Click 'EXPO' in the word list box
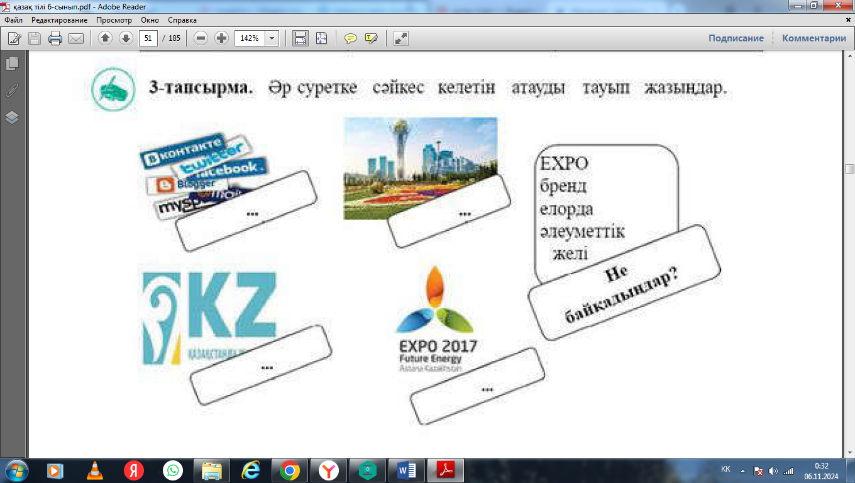Image resolution: width=855 pixels, height=483 pixels. coord(564,163)
